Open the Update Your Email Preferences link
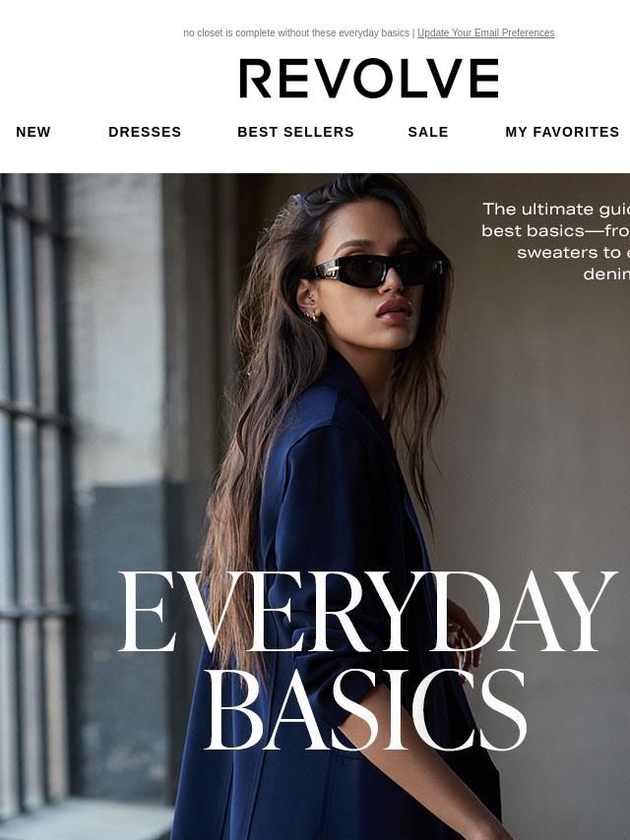This screenshot has height=840, width=630. (485, 32)
